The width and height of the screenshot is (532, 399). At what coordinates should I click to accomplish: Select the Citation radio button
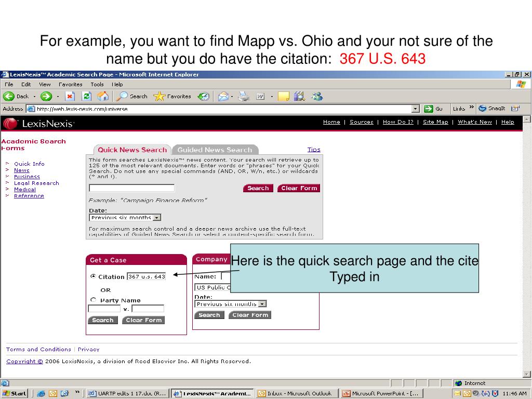click(x=94, y=276)
